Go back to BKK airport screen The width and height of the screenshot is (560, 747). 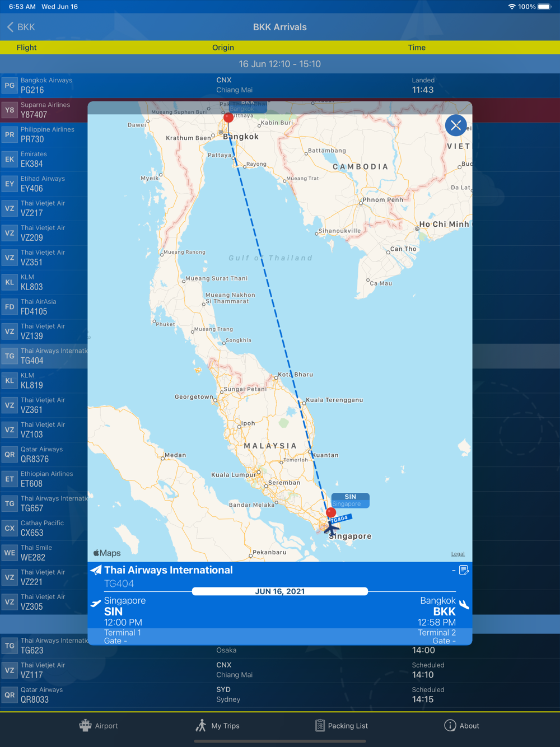[x=21, y=27]
